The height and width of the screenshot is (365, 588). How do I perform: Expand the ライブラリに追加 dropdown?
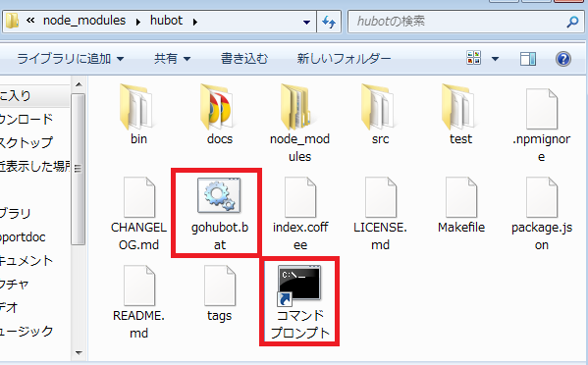pos(120,59)
